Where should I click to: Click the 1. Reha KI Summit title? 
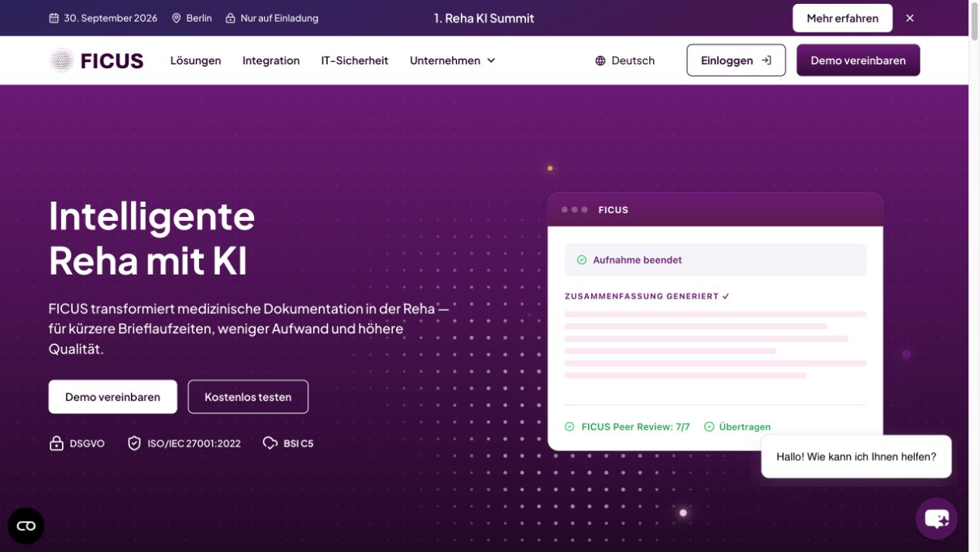(x=483, y=18)
